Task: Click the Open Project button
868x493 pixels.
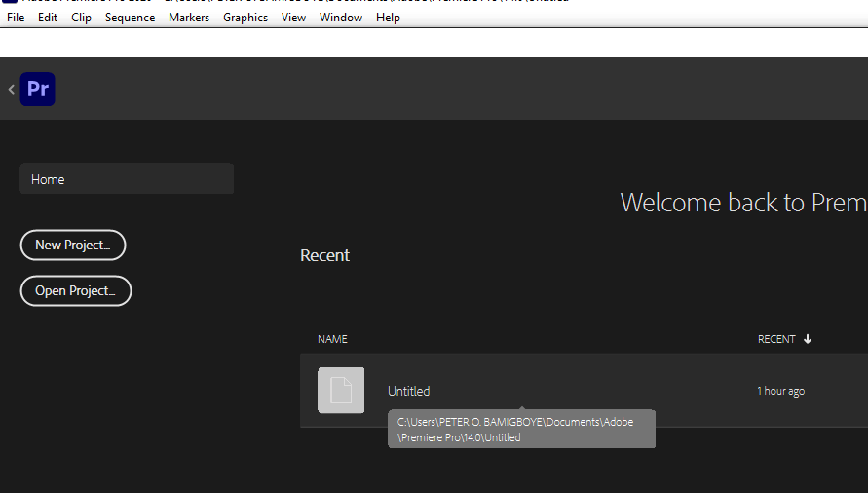Action: pos(76,290)
